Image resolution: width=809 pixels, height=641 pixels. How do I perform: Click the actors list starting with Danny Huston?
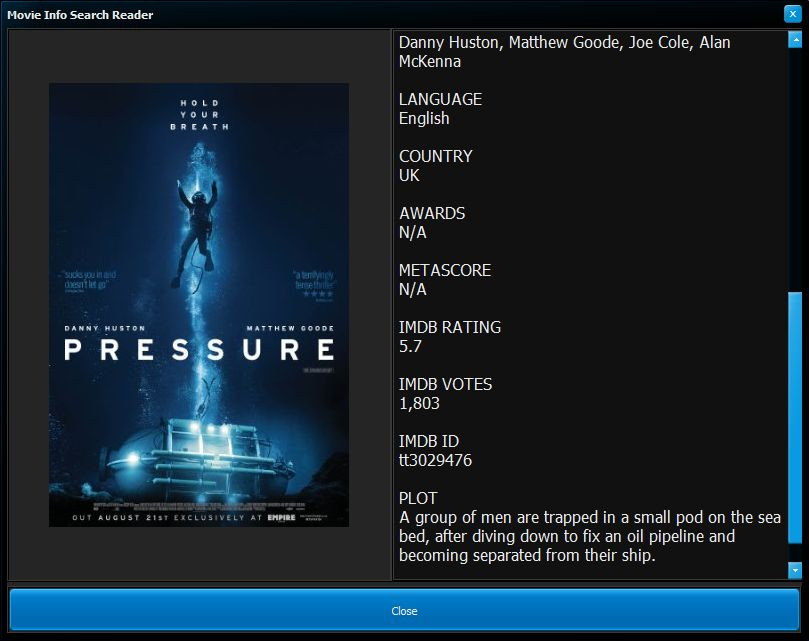point(564,52)
